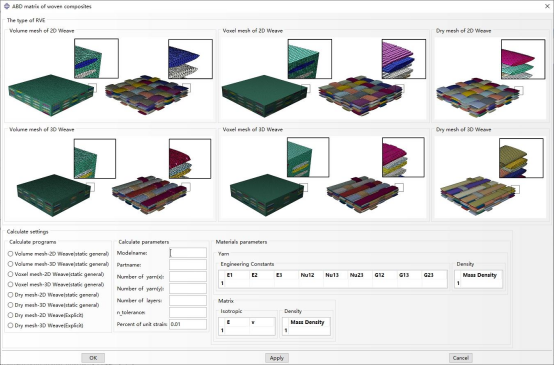Viewport: 554px width, 365px height.
Task: Click the Volume mesh 2D Weave block image
Action: click(52, 95)
